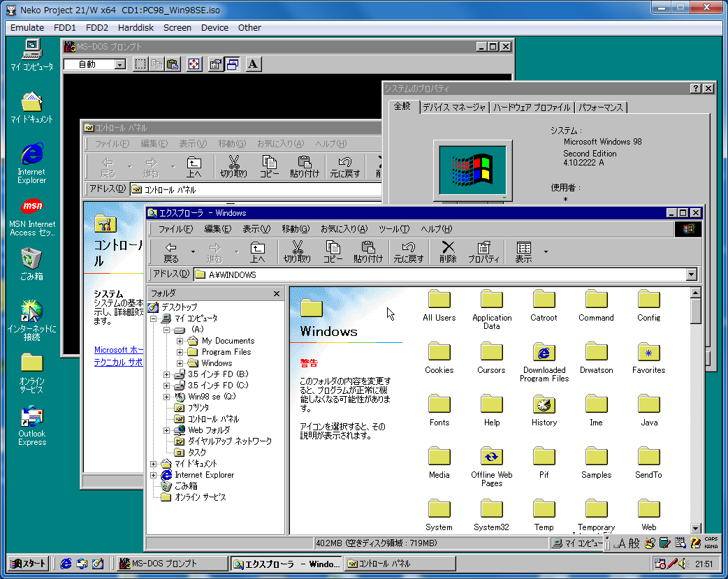Screen dimensions: 728x579
Task: Expand the Program Files tree node
Action: (x=180, y=352)
